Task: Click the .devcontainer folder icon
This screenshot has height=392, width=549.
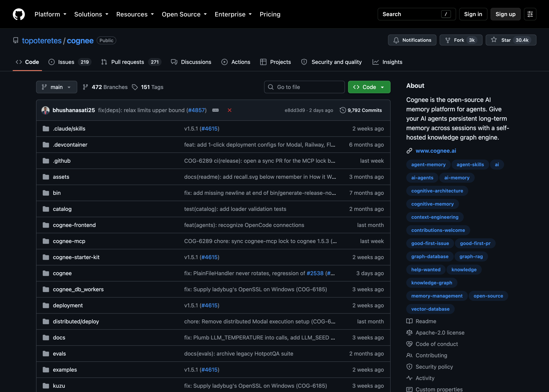Action: pos(46,145)
